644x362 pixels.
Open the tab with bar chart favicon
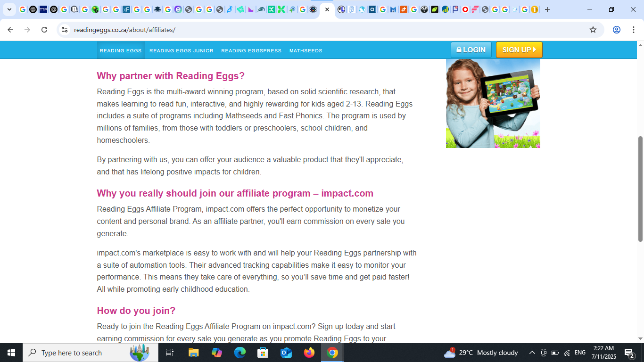click(445, 9)
